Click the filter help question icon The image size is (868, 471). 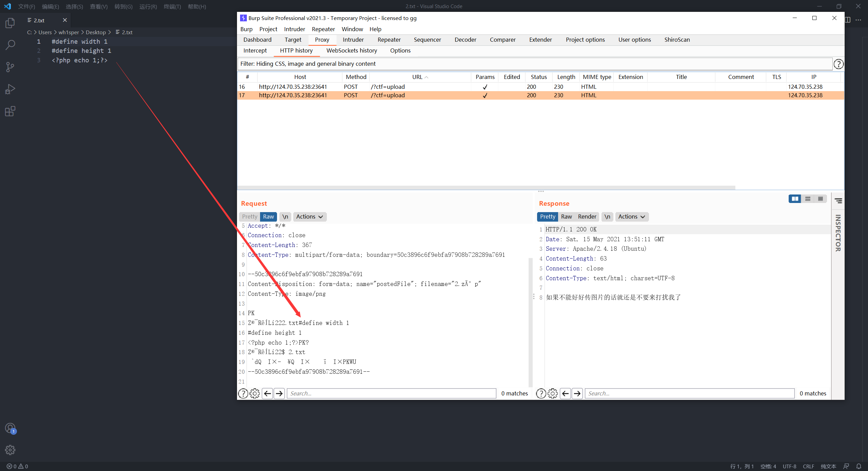tap(838, 64)
